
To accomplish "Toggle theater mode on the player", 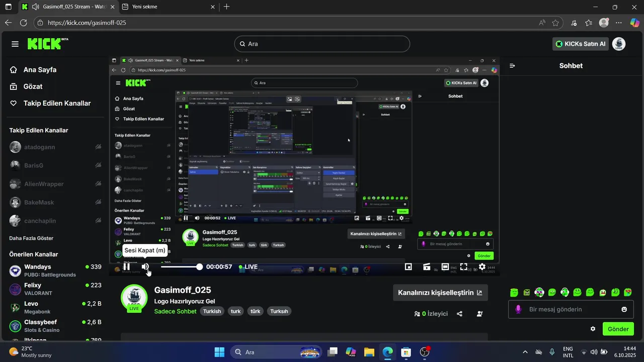I will (445, 267).
